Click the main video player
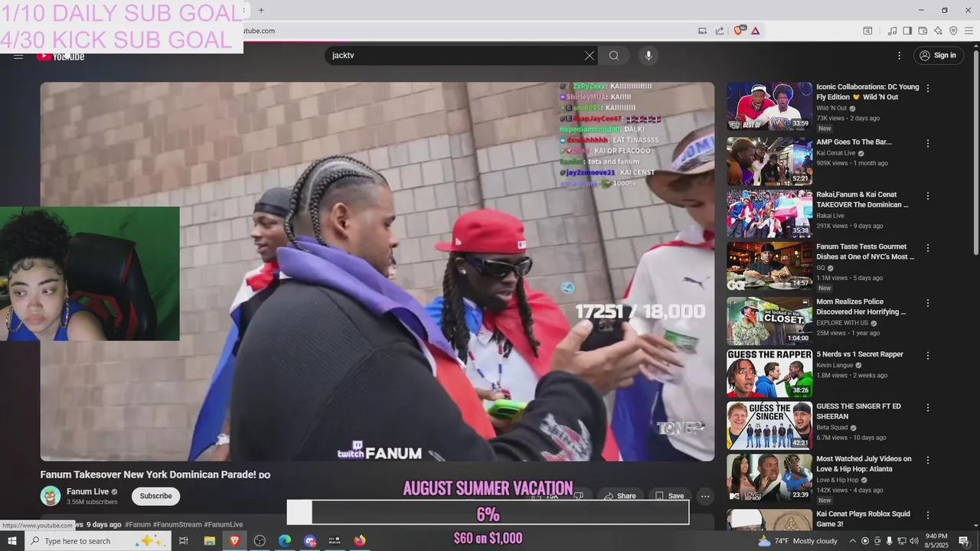 coord(377,272)
